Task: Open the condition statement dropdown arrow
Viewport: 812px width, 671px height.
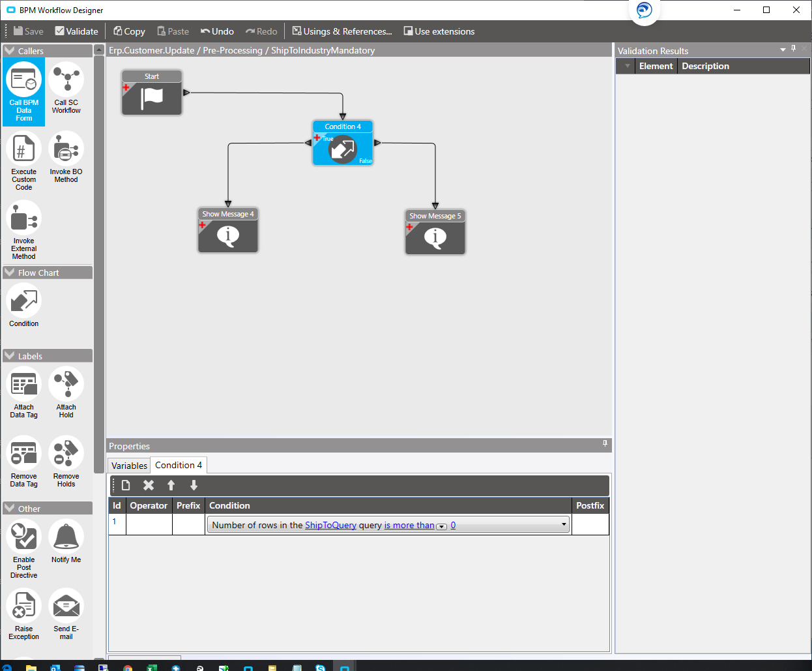Action: pyautogui.click(x=564, y=524)
